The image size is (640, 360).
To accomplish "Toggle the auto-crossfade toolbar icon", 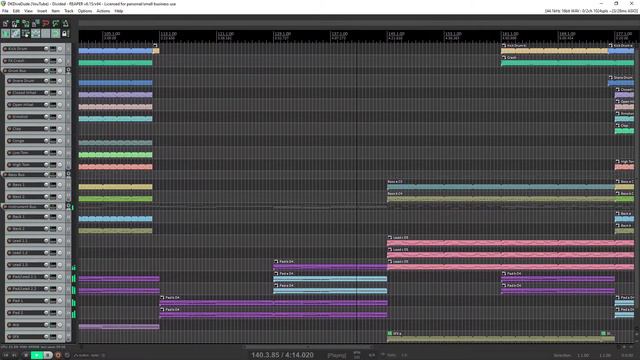I will click(x=6, y=33).
